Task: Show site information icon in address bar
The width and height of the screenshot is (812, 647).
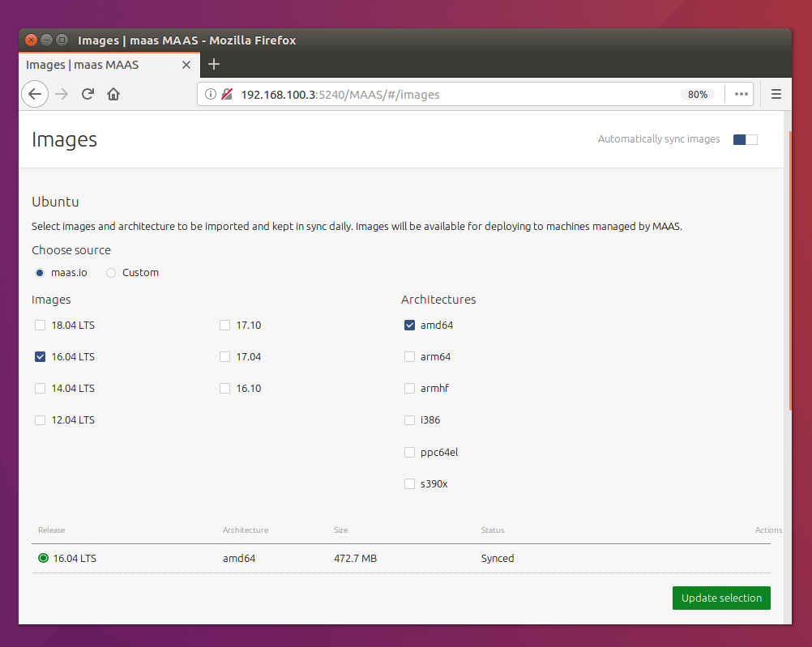Action: pyautogui.click(x=210, y=94)
